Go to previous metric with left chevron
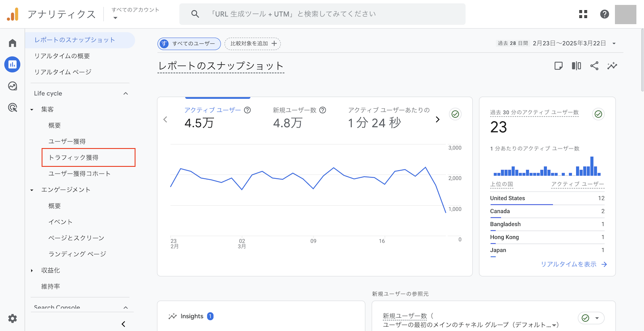The height and width of the screenshot is (331, 644). pyautogui.click(x=165, y=119)
